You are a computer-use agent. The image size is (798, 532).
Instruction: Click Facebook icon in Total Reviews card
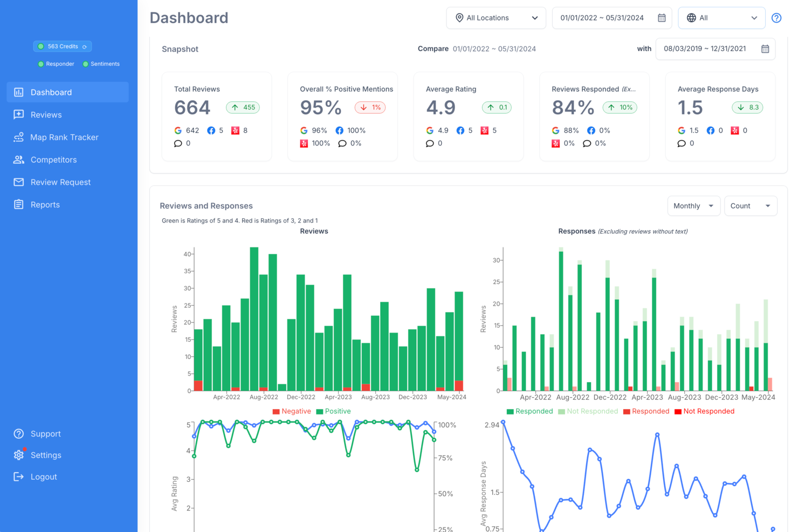click(211, 130)
